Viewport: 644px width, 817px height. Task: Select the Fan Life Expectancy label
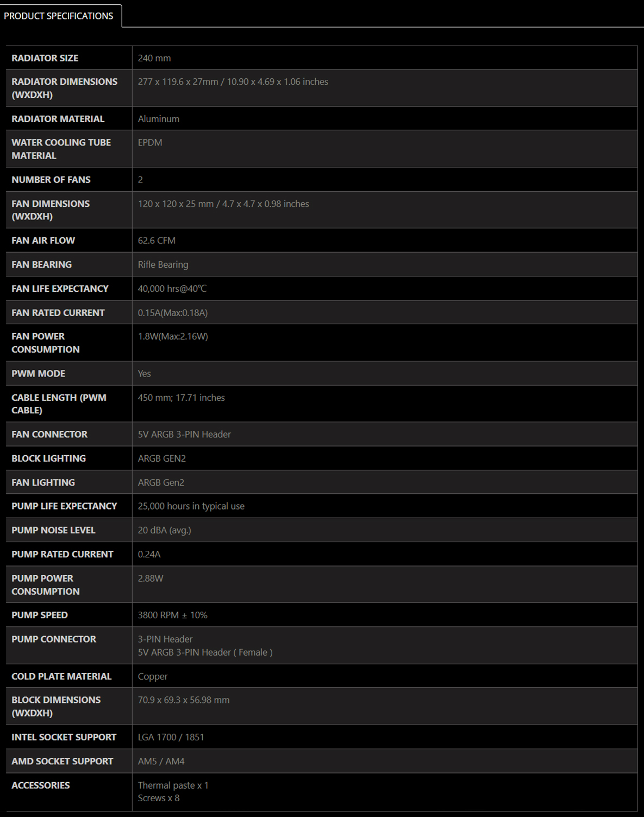pos(60,288)
